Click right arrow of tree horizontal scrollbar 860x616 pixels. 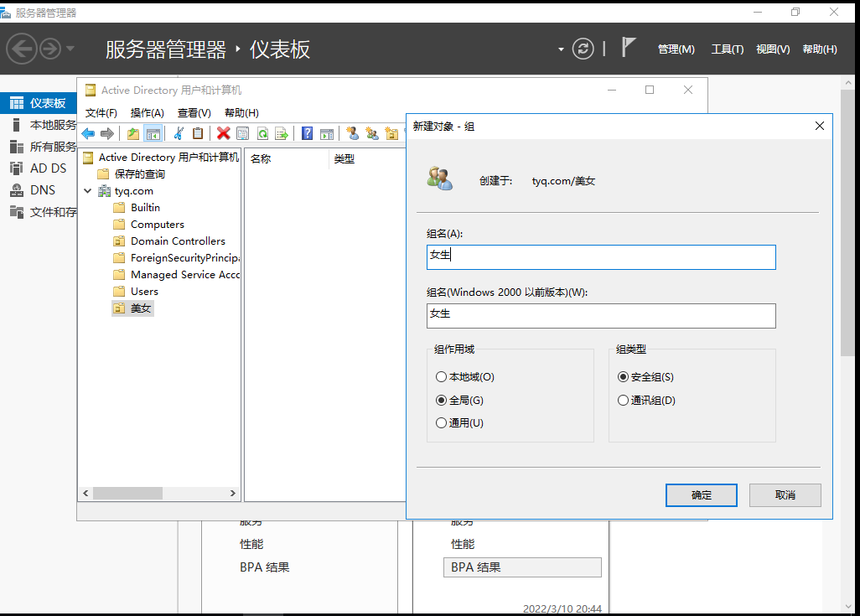(232, 493)
